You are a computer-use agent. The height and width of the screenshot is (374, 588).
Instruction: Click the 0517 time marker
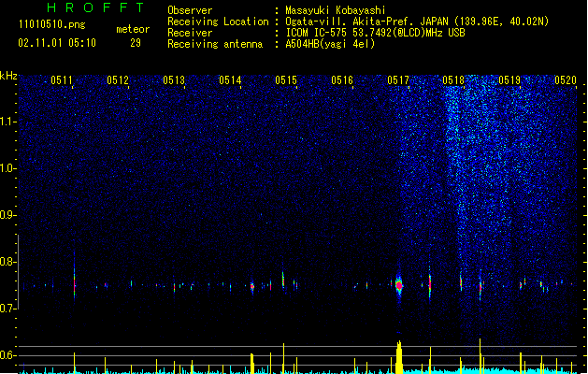tap(398, 80)
